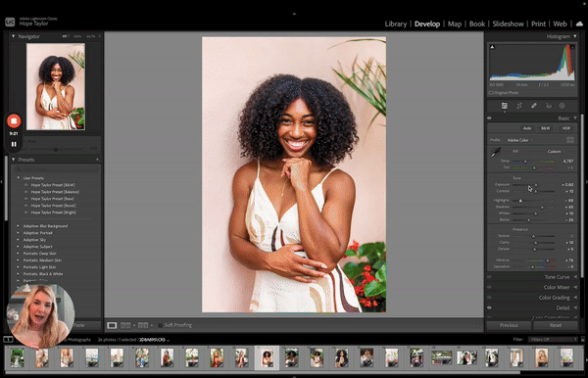Toggle the Original Photo checkbox

[491, 92]
